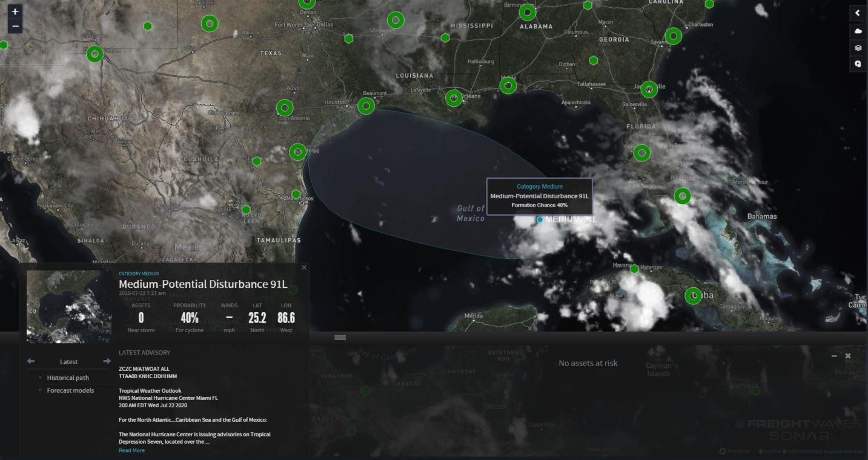Grab the bottom panel resize handle

340,337
